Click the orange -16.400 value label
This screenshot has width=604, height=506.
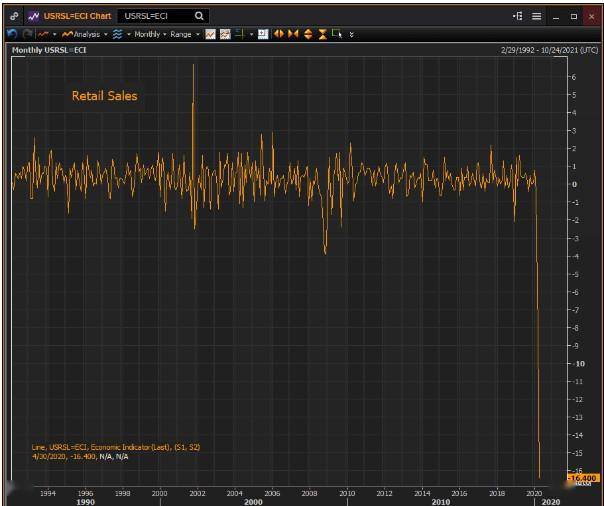coord(581,478)
